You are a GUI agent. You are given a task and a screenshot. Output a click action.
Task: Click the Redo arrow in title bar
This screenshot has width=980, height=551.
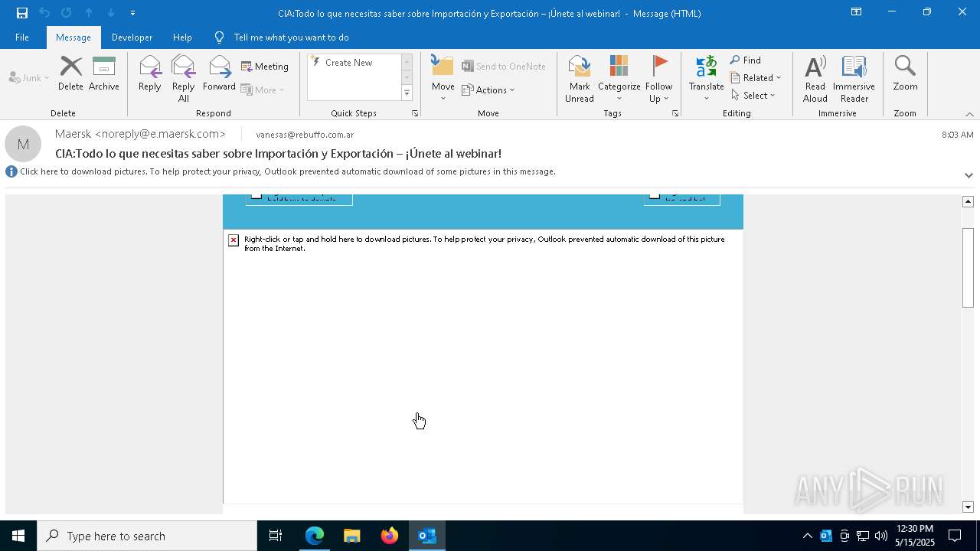point(67,12)
